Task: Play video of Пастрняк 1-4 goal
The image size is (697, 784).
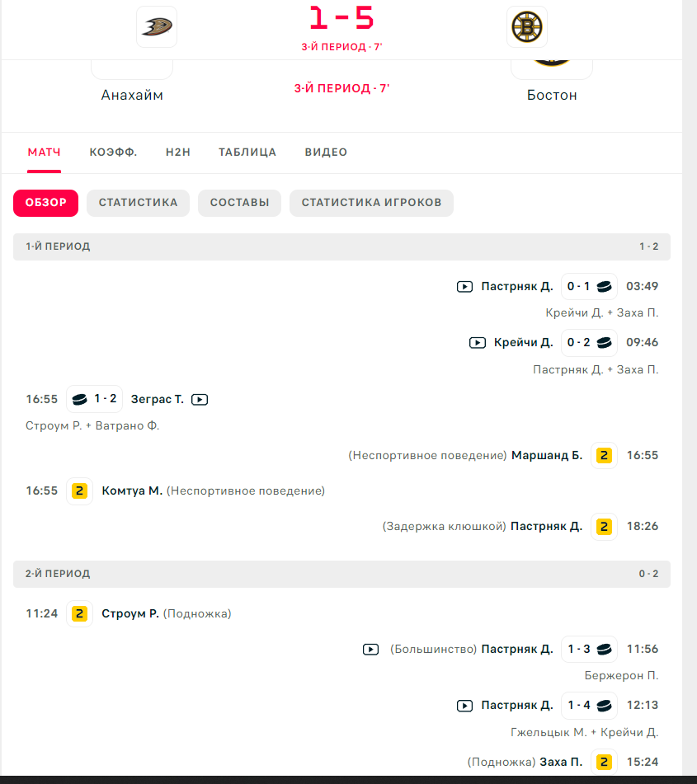Action: click(x=464, y=706)
